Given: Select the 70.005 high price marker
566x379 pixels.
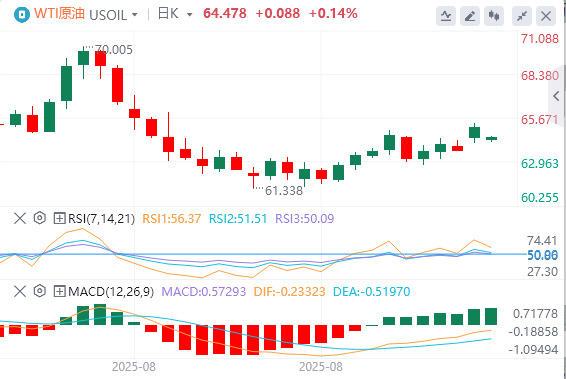Looking at the screenshot, I should coord(113,50).
